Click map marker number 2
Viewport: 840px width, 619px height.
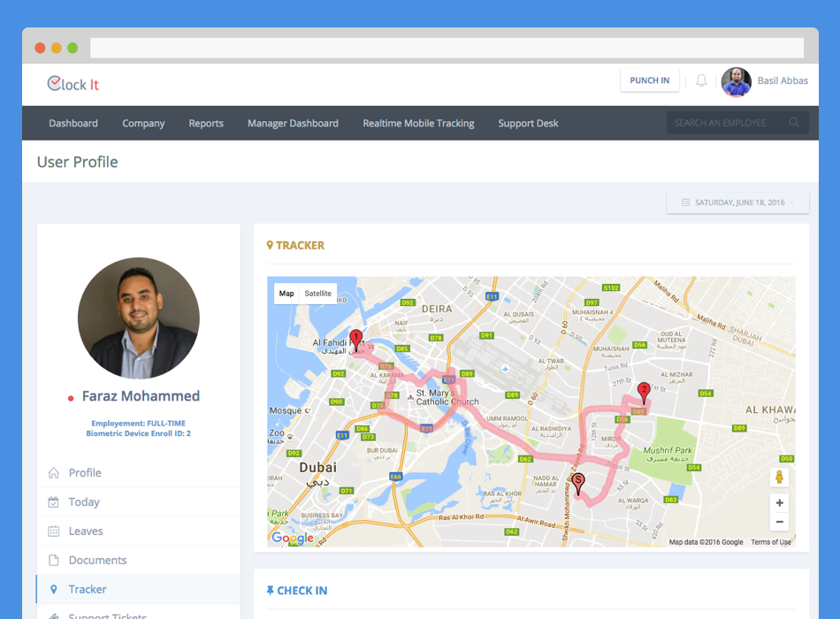[644, 393]
